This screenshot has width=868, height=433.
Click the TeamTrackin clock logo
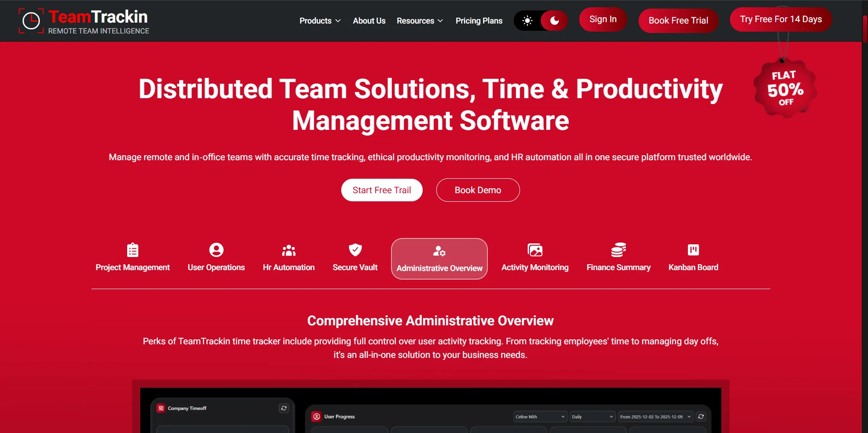(31, 21)
